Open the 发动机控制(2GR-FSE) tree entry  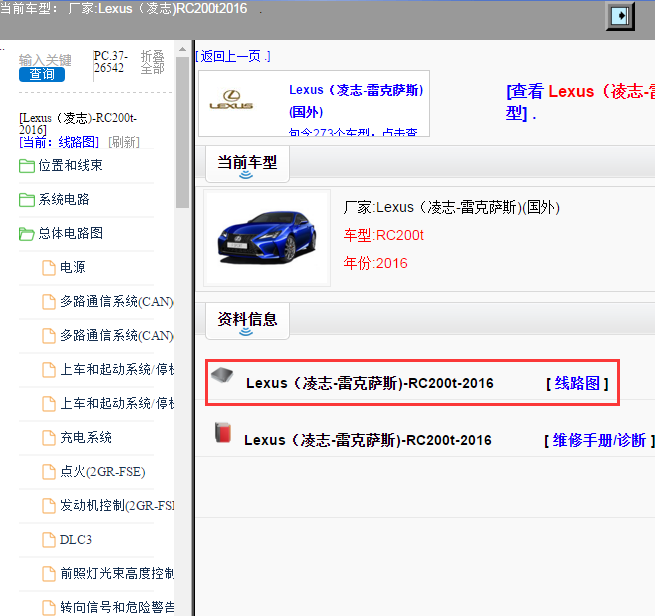[x=117, y=506]
